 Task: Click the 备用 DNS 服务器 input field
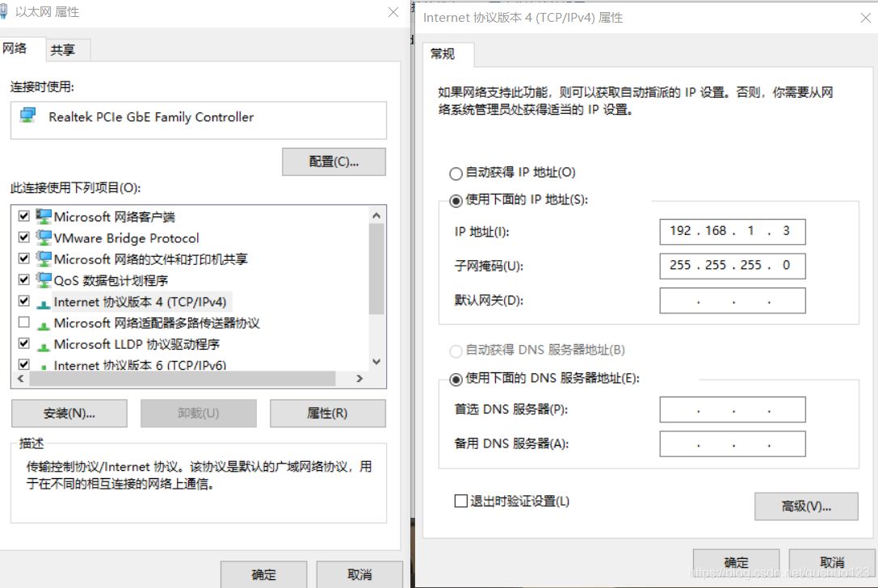[x=733, y=444]
